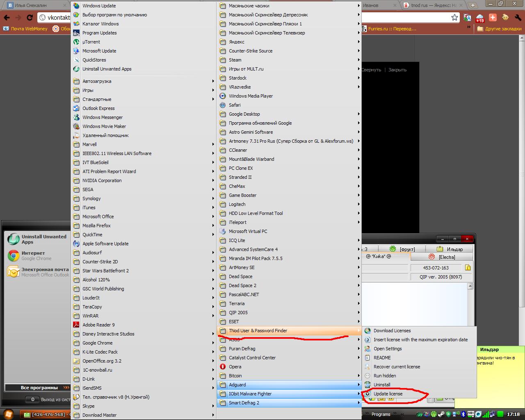Expand the ESET folder arrow
This screenshot has width=525, height=420.
[358, 322]
